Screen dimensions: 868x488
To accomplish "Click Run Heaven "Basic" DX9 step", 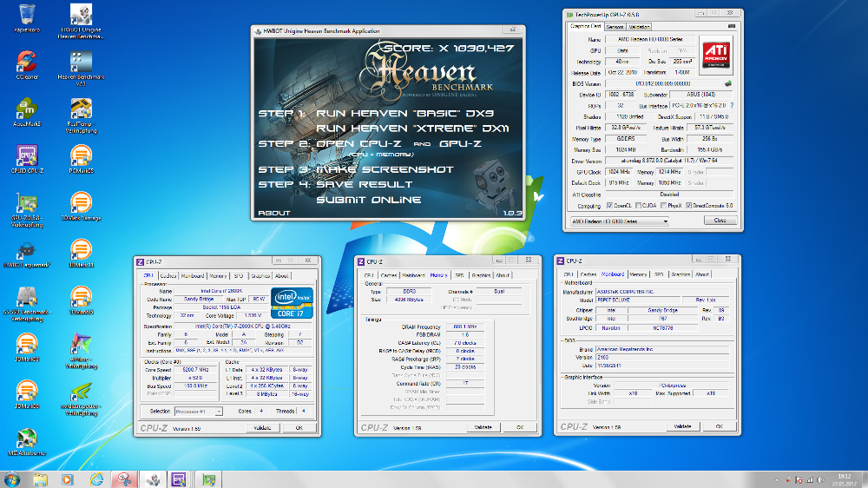I will [404, 113].
